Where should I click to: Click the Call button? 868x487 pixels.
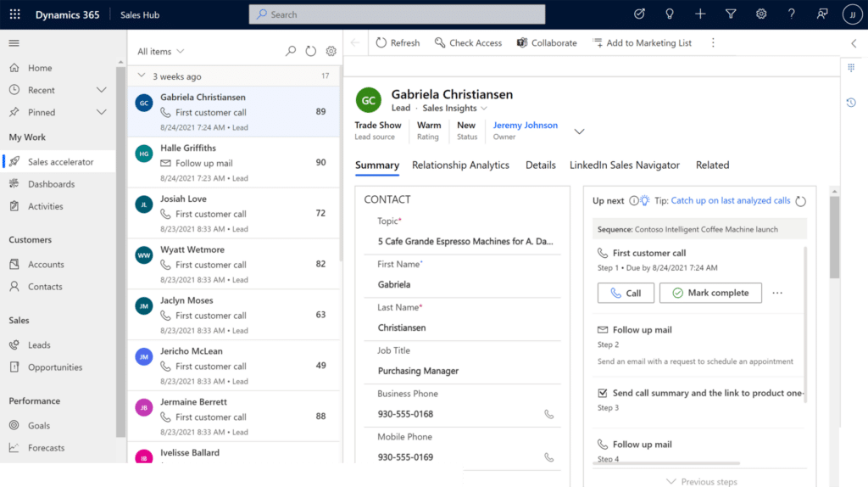pyautogui.click(x=626, y=293)
